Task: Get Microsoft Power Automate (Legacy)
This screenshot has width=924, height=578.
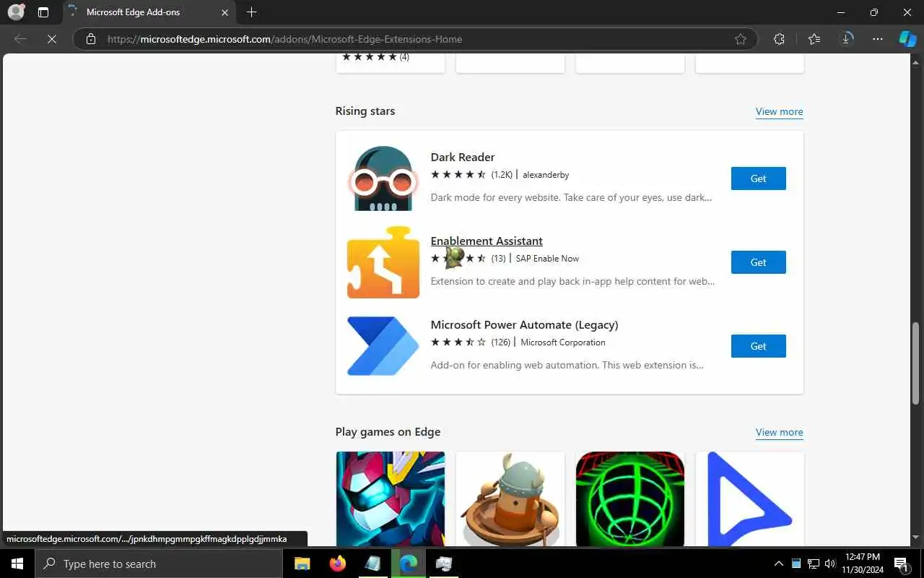Action: pyautogui.click(x=758, y=346)
